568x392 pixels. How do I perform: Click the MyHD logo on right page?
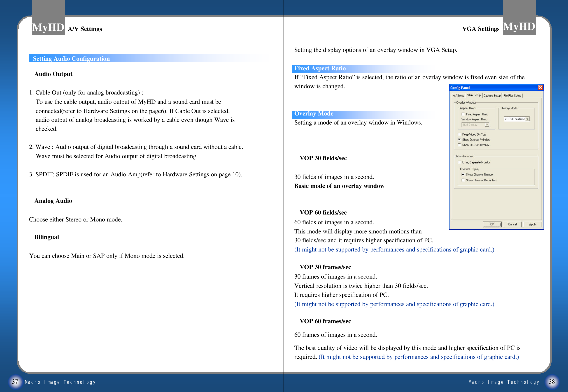(519, 27)
